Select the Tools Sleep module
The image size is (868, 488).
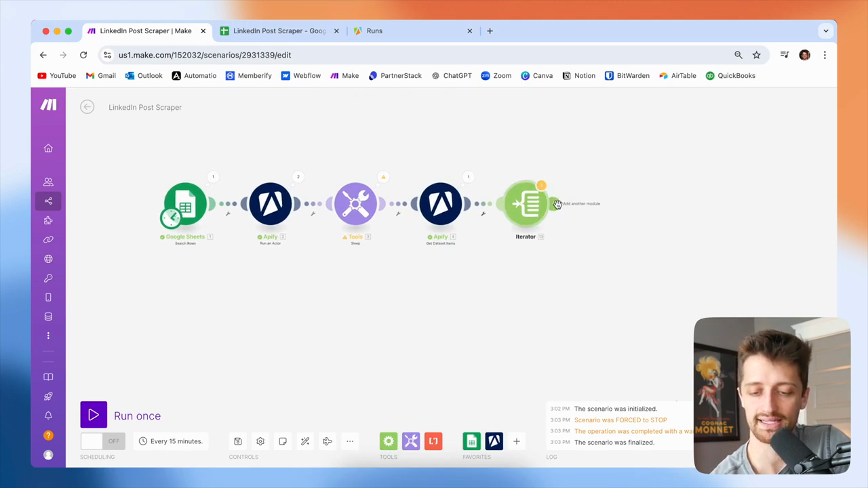click(x=355, y=203)
